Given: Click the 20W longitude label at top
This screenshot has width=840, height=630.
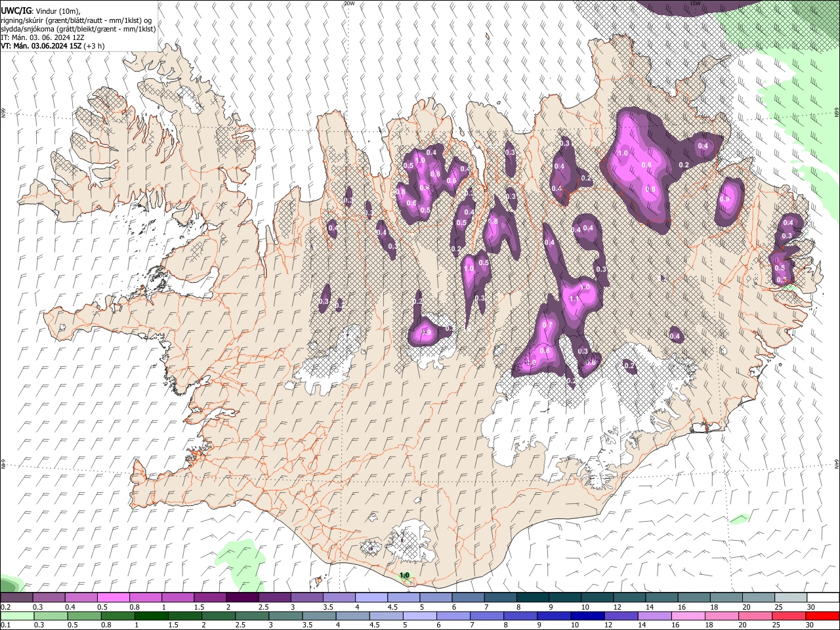Looking at the screenshot, I should pos(348,3).
